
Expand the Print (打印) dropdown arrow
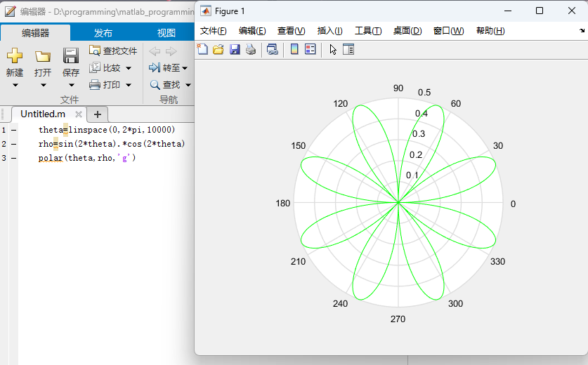coord(129,85)
